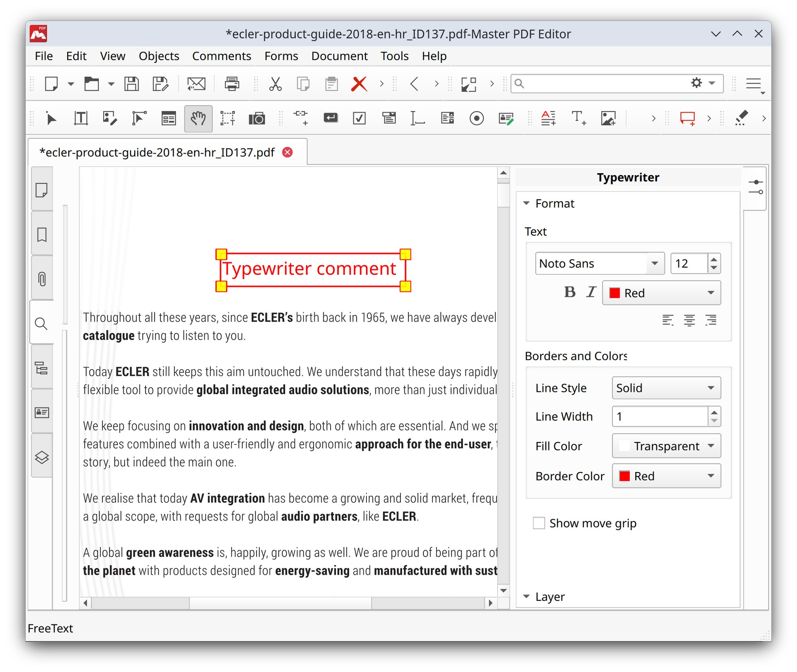797x672 pixels.
Task: Save the document using the floppy icon
Action: 132,84
